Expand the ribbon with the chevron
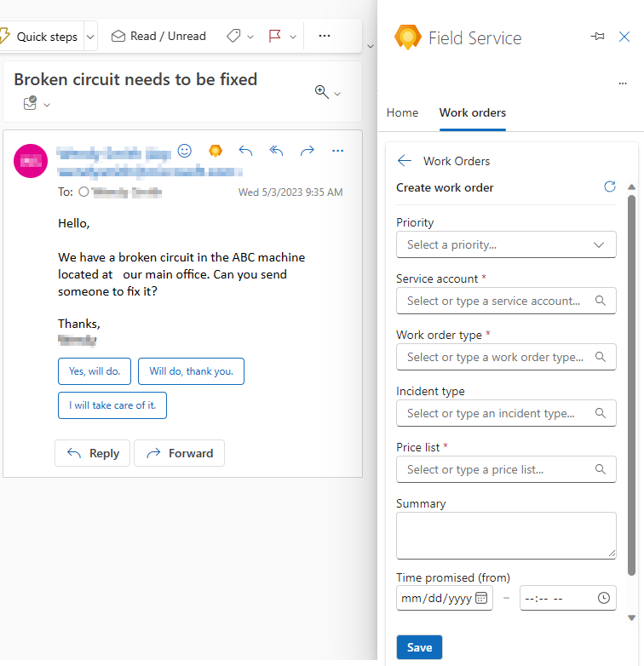The width and height of the screenshot is (644, 666). tap(371, 46)
